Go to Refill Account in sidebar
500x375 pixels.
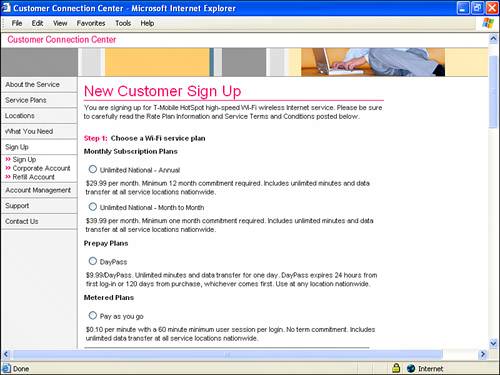[33, 177]
